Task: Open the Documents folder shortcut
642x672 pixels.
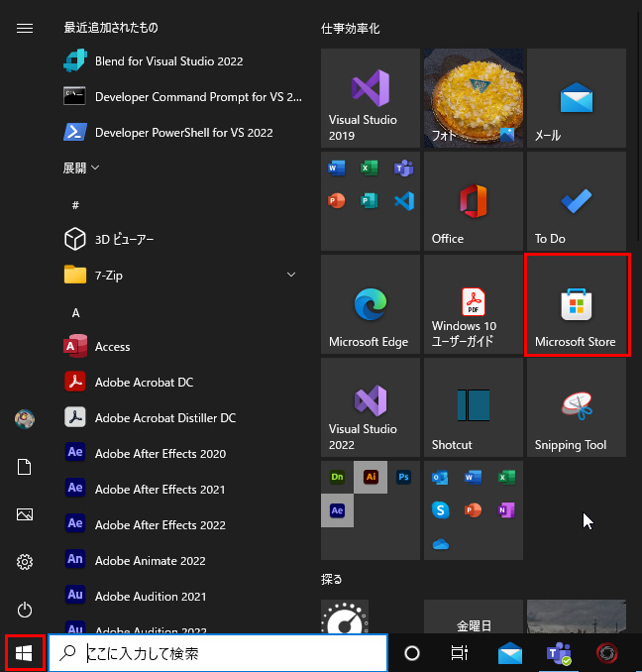Action: click(x=25, y=467)
